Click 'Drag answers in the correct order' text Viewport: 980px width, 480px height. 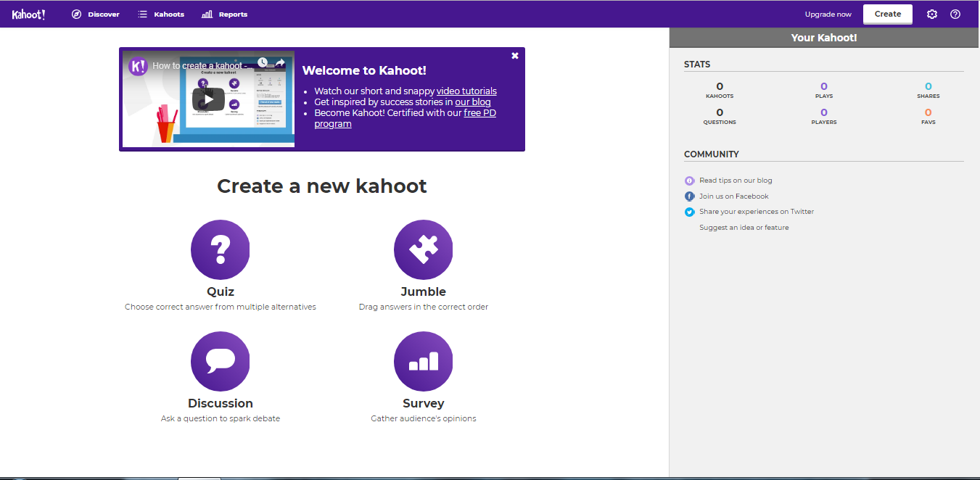[x=424, y=307]
